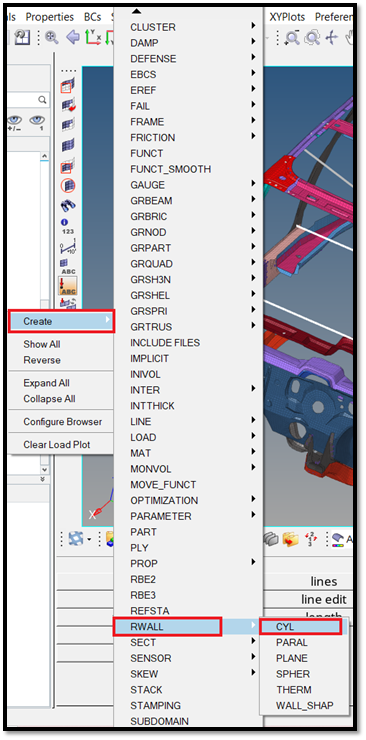
Task: Click Configure Browser option
Action: (x=63, y=421)
